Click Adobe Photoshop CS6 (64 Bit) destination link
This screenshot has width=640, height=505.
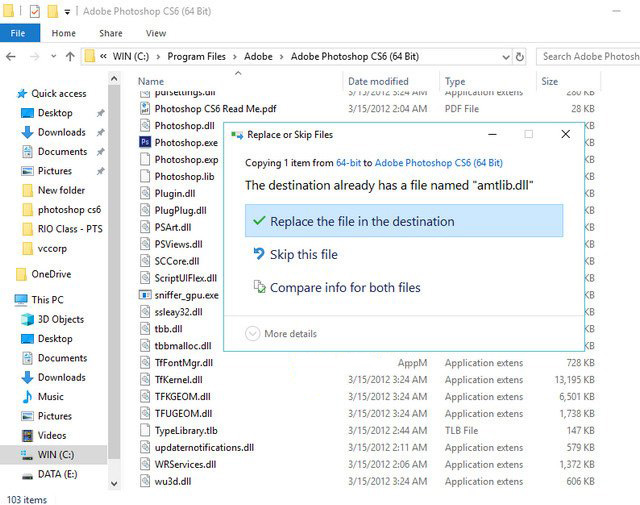tap(438, 163)
